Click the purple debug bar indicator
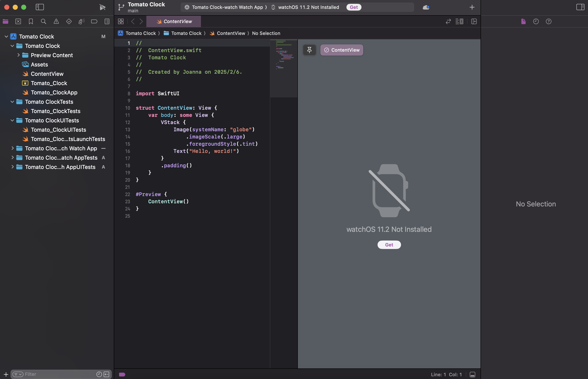Image resolution: width=588 pixels, height=379 pixels. [122, 374]
